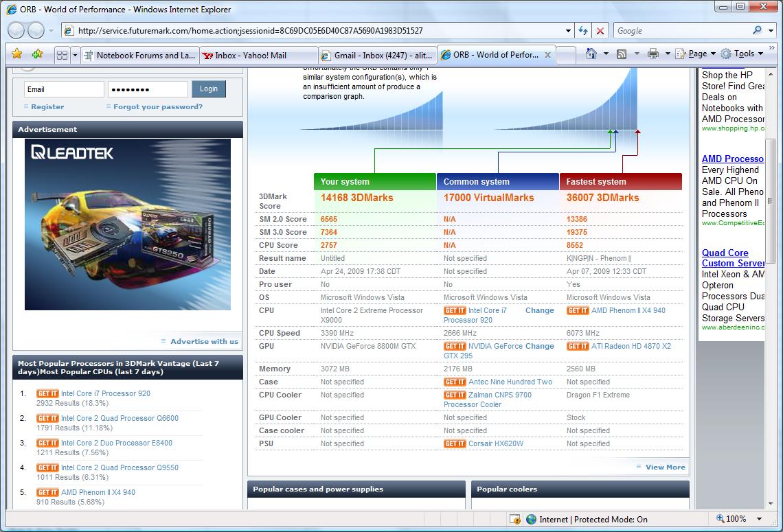Expand the address bar URL history dropdown
Image resolution: width=783 pixels, height=532 pixels.
coord(568,31)
